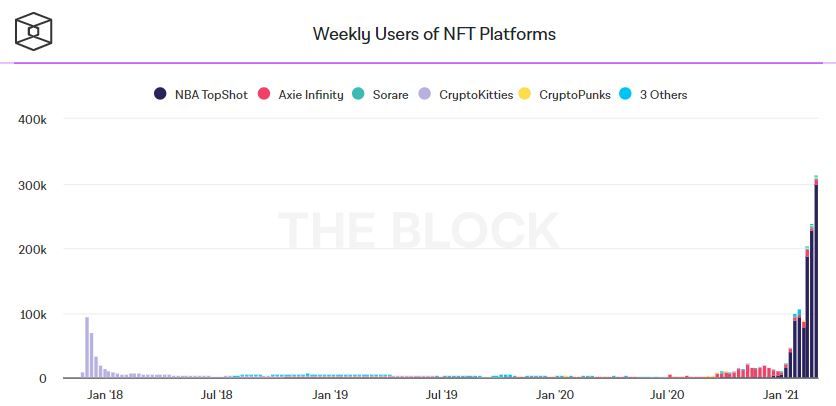Click the 400k y-axis label
Screen dimensions: 836x406
(33, 119)
